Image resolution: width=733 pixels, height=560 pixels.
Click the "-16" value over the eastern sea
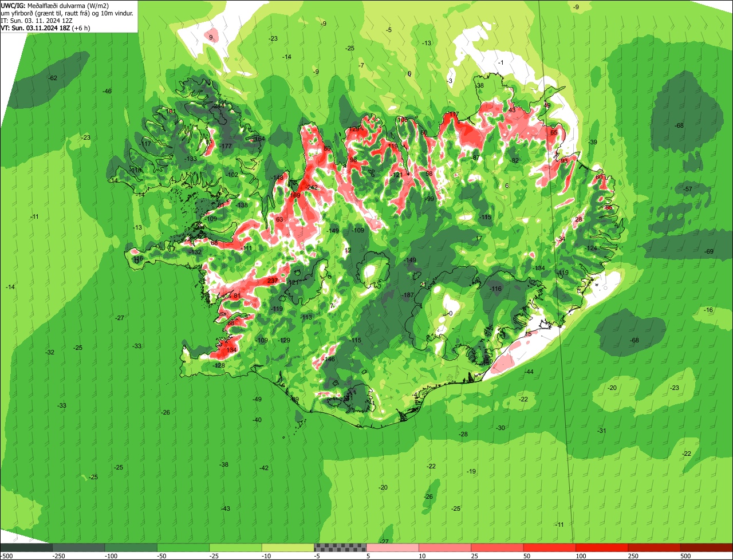coord(709,310)
